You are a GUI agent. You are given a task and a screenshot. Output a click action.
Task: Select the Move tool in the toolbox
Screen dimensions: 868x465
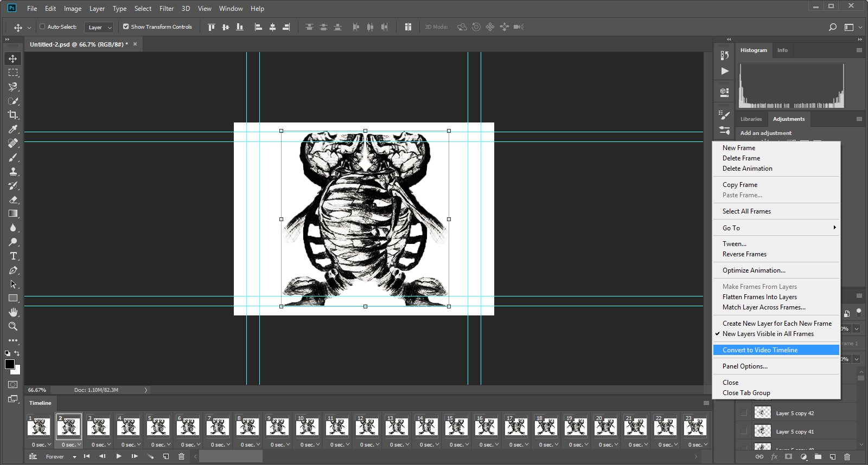point(13,59)
